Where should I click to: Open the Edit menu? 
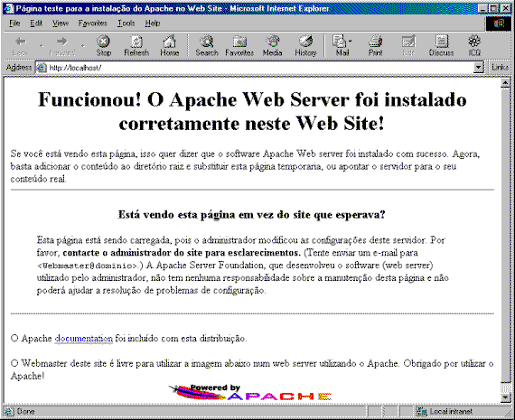[x=36, y=23]
